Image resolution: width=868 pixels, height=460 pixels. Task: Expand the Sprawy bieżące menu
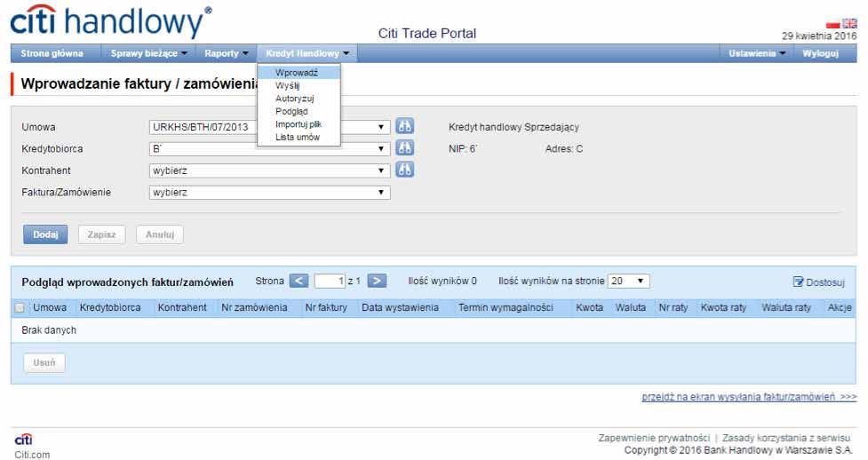[149, 53]
